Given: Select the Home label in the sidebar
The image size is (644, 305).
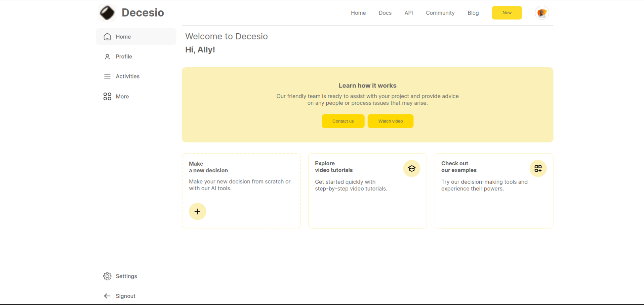Looking at the screenshot, I should (x=123, y=37).
